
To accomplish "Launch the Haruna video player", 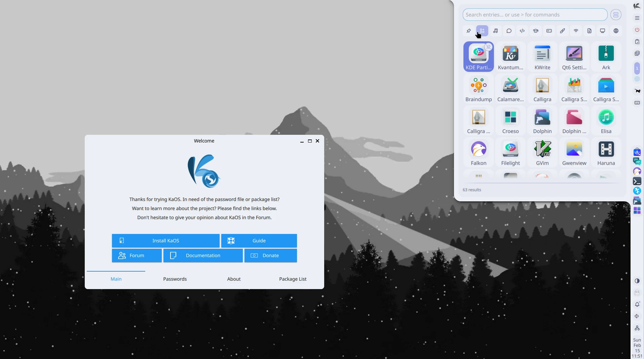I will pyautogui.click(x=606, y=153).
